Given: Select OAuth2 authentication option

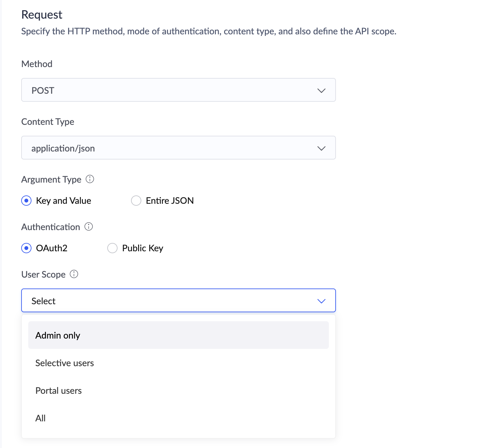Looking at the screenshot, I should 26,248.
